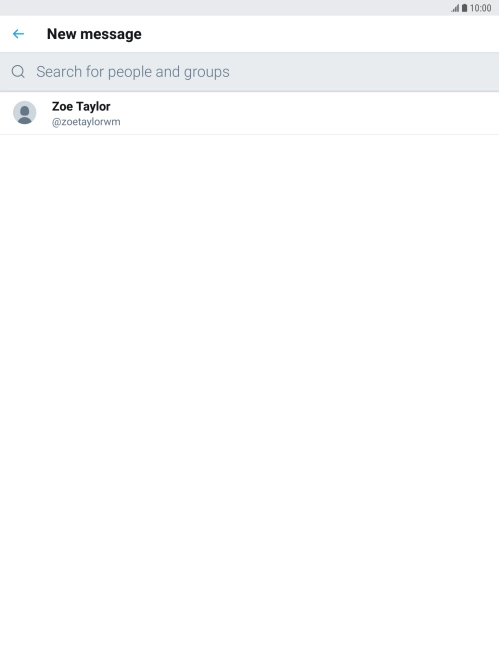Check the signal strength status icon
This screenshot has width=499, height=666.
pyautogui.click(x=455, y=8)
